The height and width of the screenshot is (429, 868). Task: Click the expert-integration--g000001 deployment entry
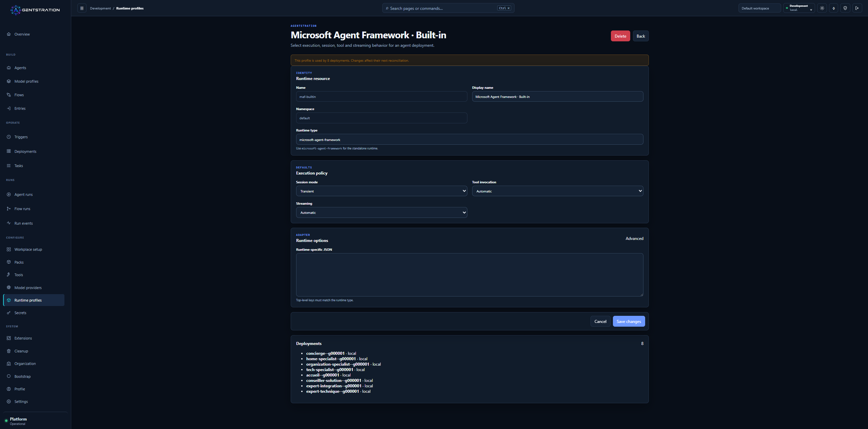pyautogui.click(x=339, y=386)
